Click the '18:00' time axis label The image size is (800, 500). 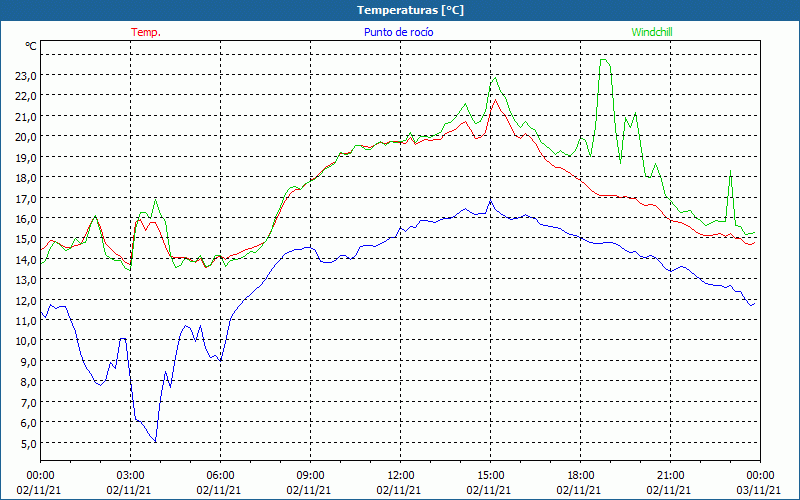(581, 475)
